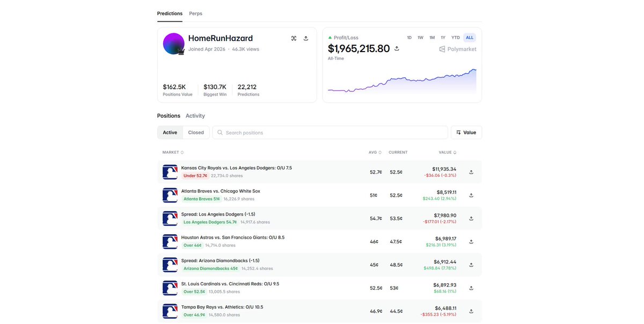This screenshot has height=324, width=644.
Task: Share the $1,965,215.80 profit/loss figure
Action: [x=397, y=48]
